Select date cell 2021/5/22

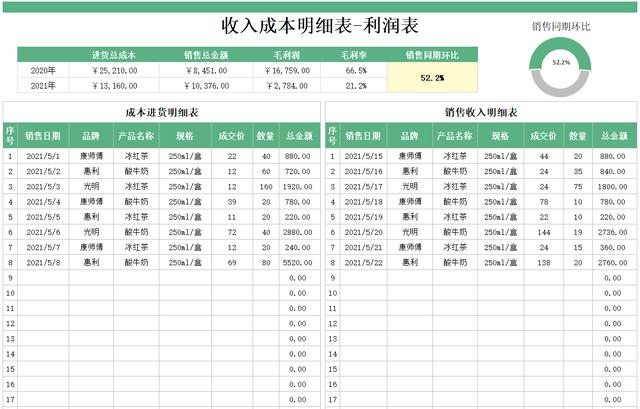click(363, 262)
